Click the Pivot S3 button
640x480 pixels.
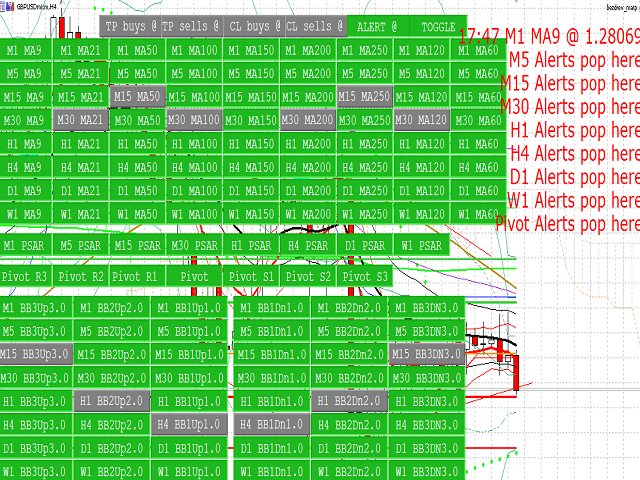point(364,276)
